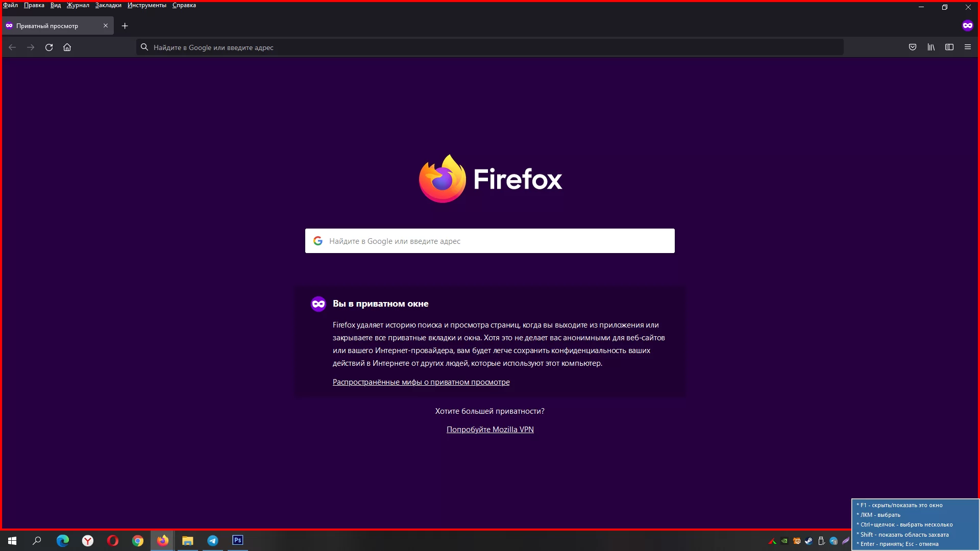Click the Firefox icon in the taskbar
980x551 pixels.
(162, 541)
